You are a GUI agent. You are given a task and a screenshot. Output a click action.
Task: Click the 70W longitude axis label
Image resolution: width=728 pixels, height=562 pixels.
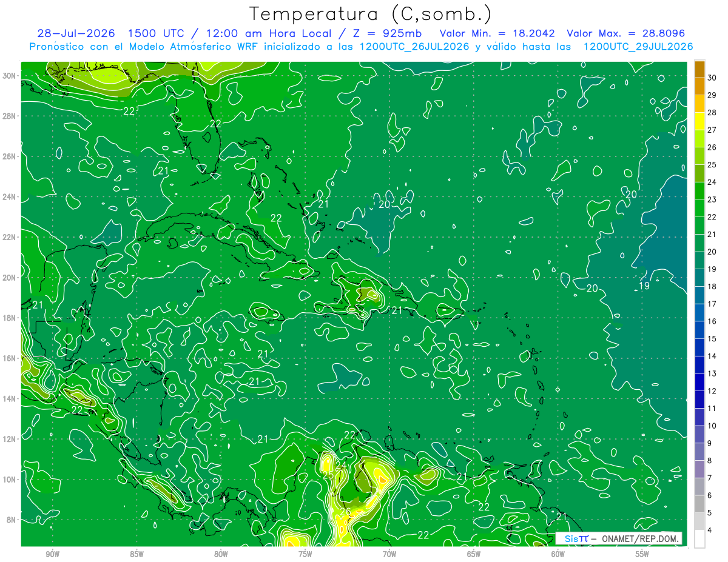(x=389, y=554)
